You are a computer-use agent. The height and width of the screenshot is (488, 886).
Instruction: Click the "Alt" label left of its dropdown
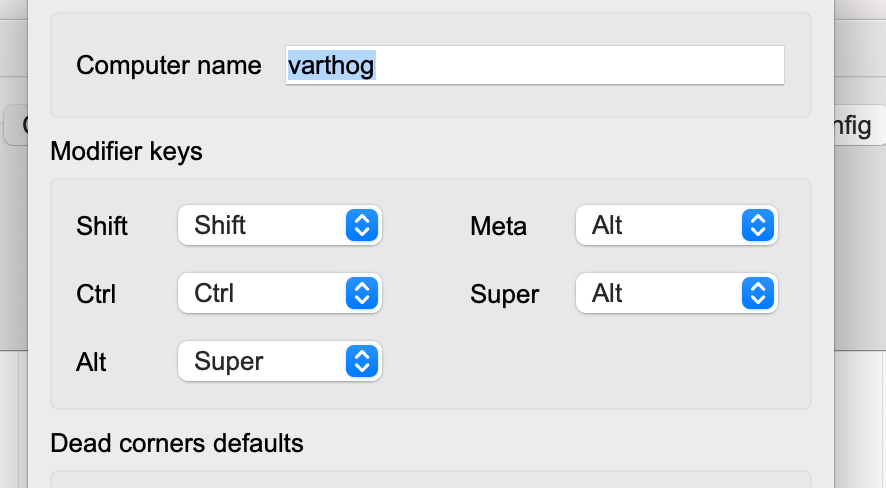click(91, 362)
